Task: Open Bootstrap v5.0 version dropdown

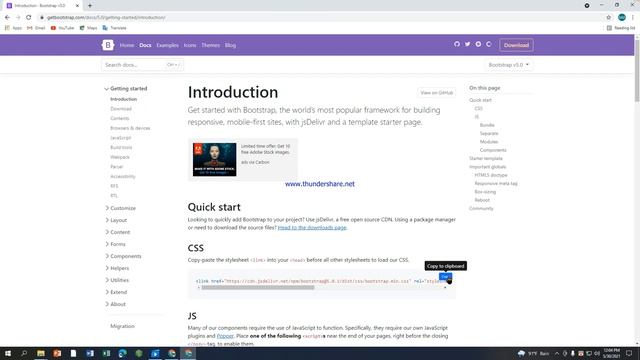Action: coord(509,65)
